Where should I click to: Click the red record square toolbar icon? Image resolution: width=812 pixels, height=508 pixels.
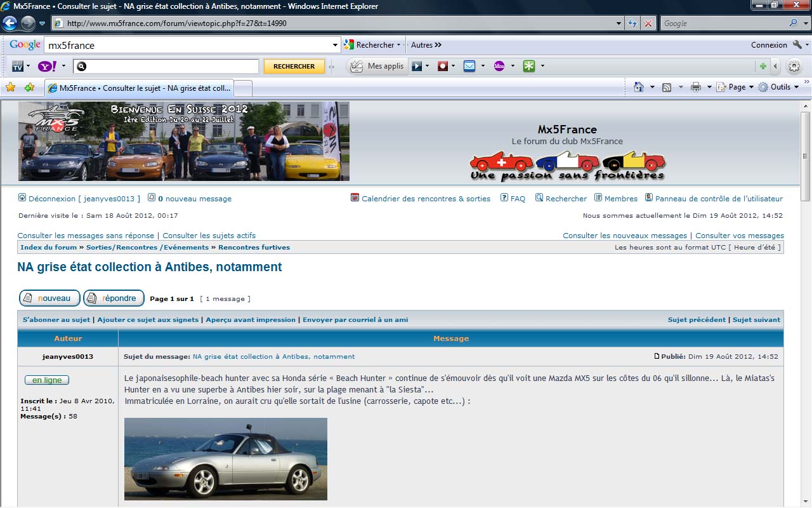pos(443,66)
